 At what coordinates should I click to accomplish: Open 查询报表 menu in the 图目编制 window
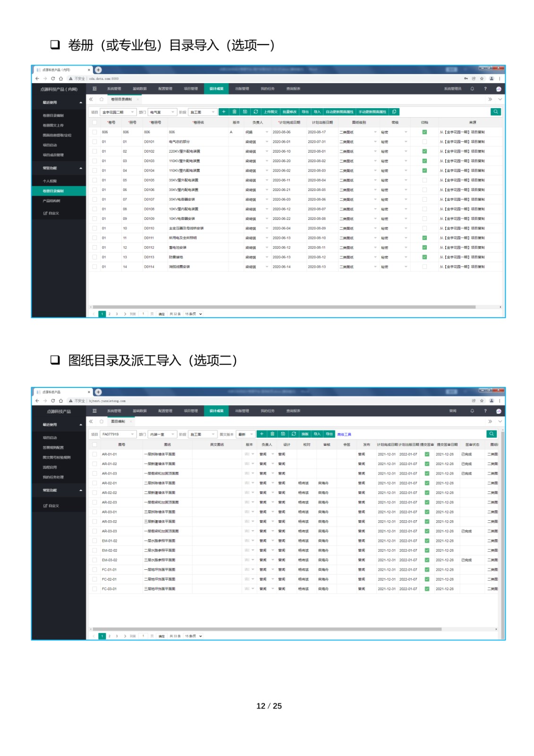(x=293, y=411)
